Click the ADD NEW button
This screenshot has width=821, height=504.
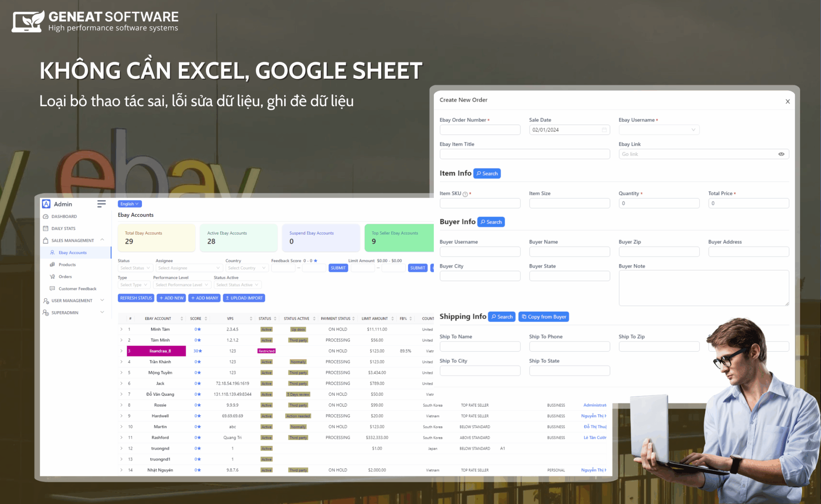pos(171,298)
